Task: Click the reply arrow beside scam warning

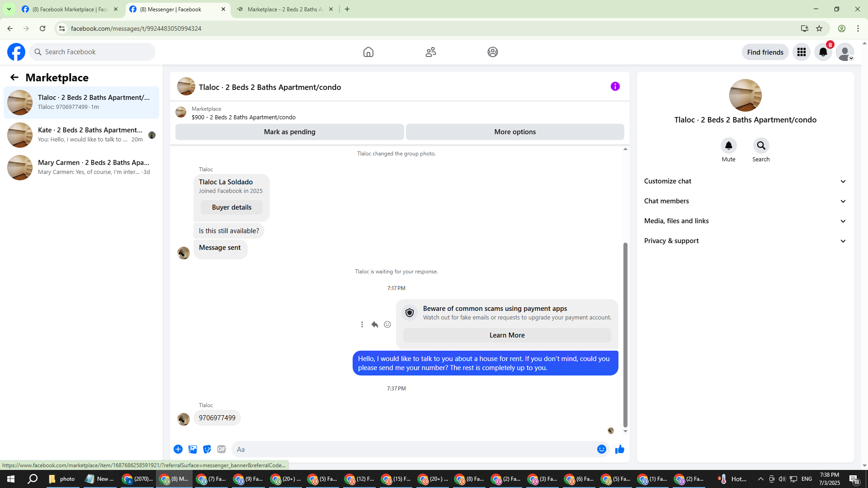Action: pos(375,324)
